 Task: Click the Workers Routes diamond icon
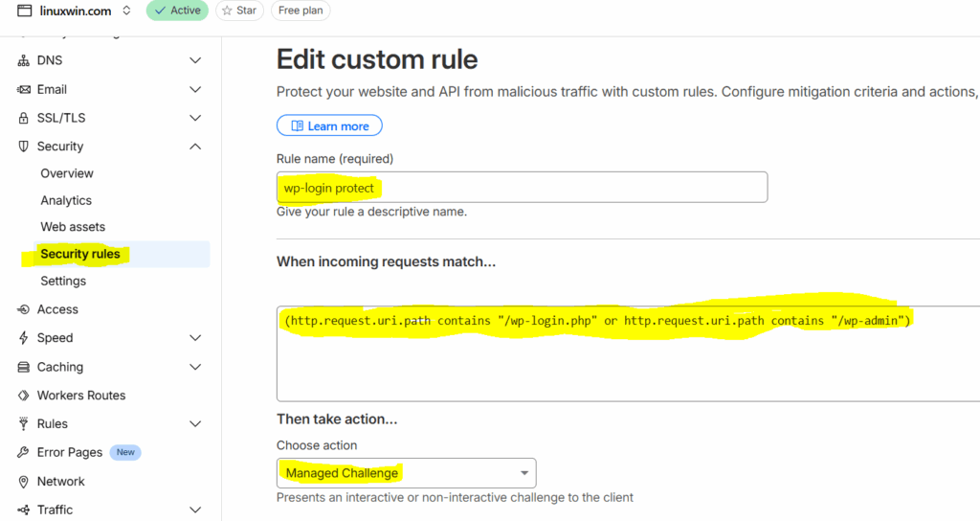(23, 396)
